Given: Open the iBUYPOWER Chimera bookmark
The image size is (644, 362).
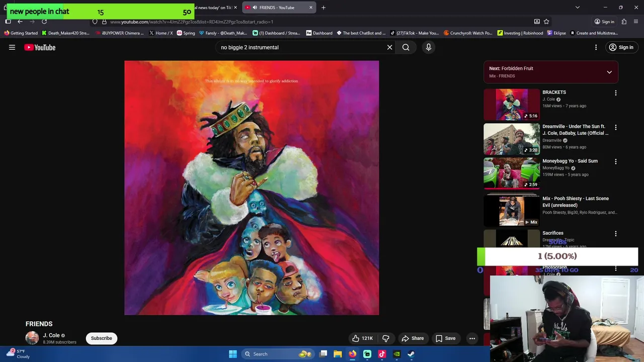Looking at the screenshot, I should pyautogui.click(x=120, y=33).
